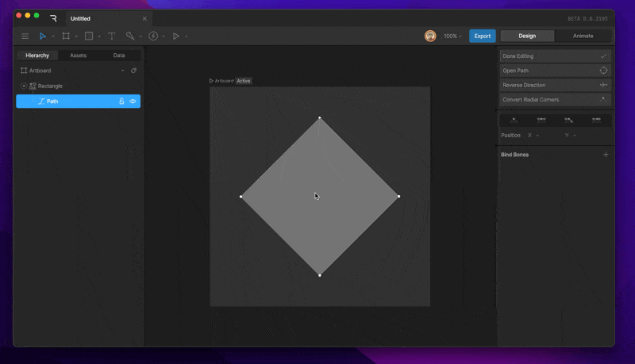Select the bottom vertex of the diamond
The height and width of the screenshot is (364, 635).
(320, 275)
